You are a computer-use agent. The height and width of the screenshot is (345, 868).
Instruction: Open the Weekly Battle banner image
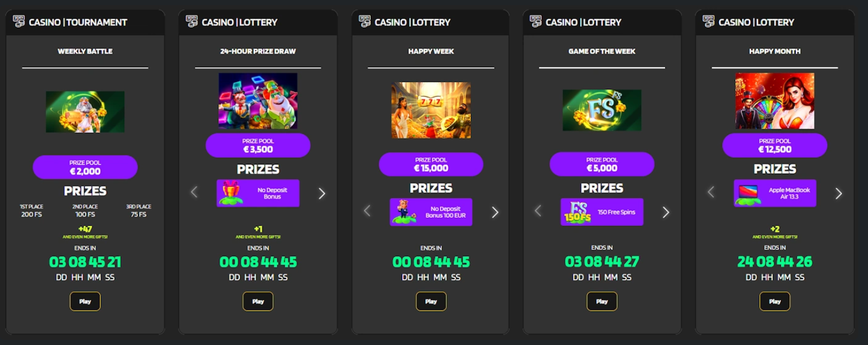pyautogui.click(x=85, y=112)
